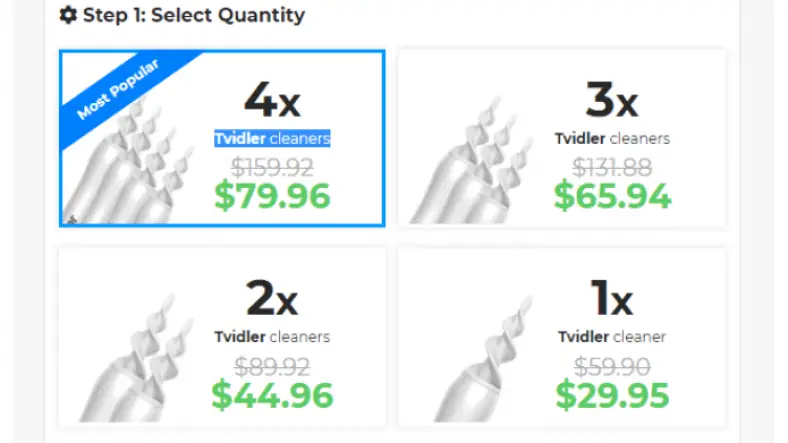Click the Step 1: Select Quantity heading

tap(194, 16)
